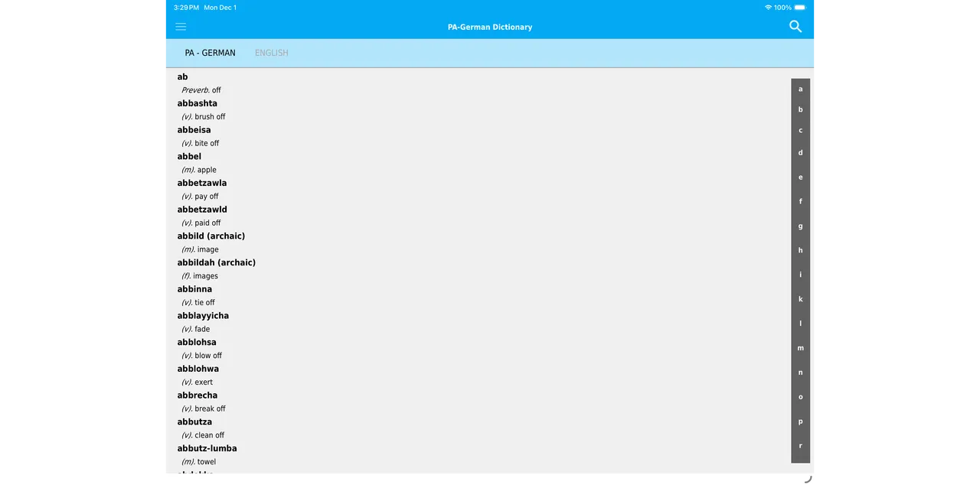Jump to letter 'r' in the alphabet index

click(800, 445)
